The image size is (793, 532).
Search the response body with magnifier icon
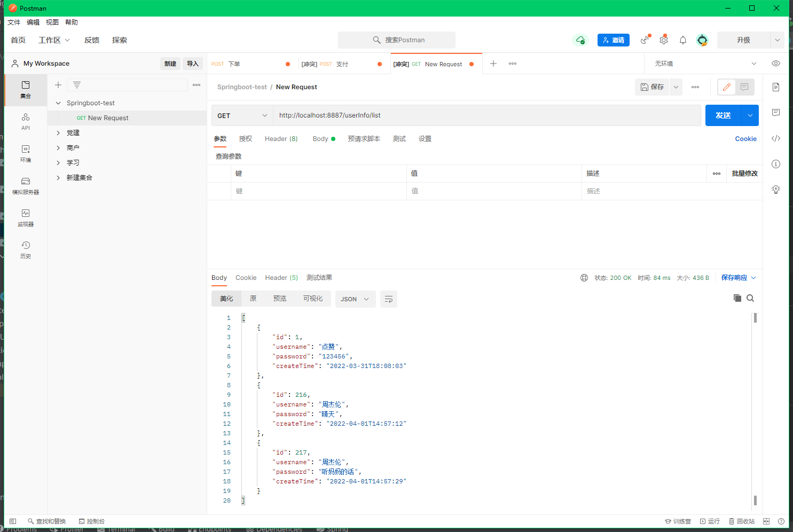(x=750, y=298)
